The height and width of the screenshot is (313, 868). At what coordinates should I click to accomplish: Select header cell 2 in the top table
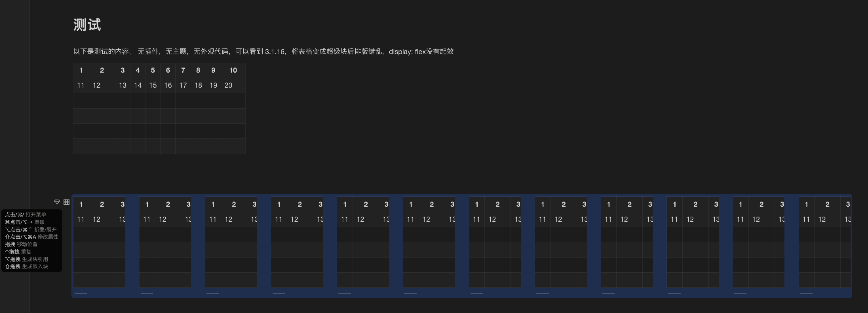click(102, 70)
